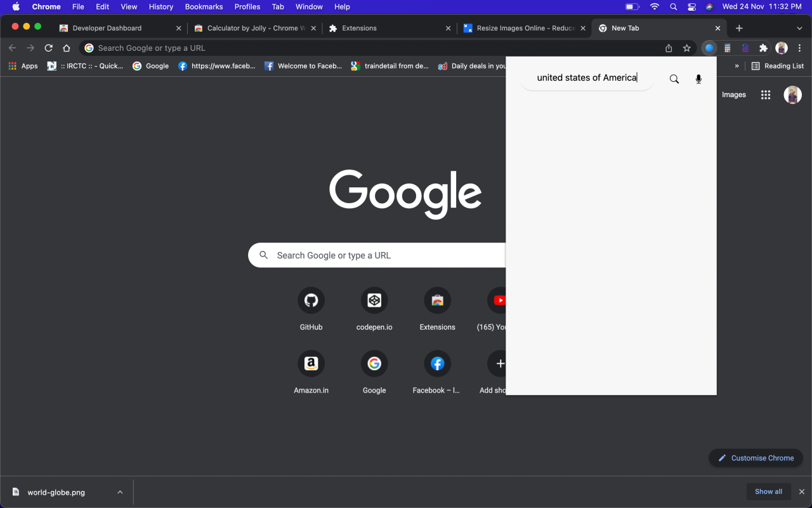
Task: Click the blue globe extension icon in the toolbar
Action: (709, 48)
